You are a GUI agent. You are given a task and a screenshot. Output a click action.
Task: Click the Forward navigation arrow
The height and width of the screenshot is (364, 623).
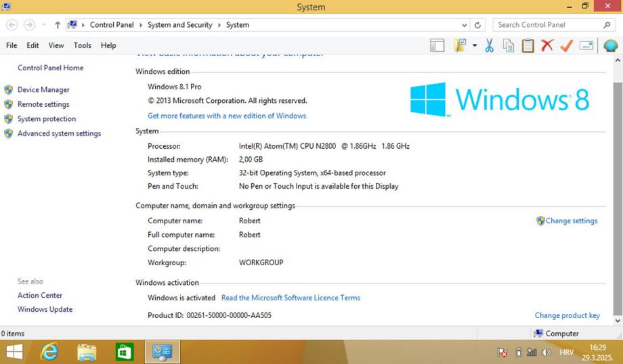(x=29, y=25)
